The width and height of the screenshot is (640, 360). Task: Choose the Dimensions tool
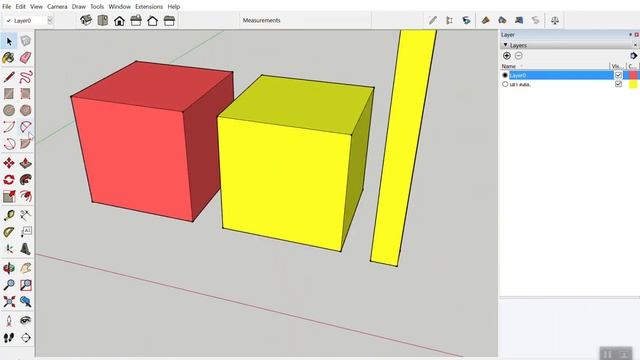(x=26, y=215)
